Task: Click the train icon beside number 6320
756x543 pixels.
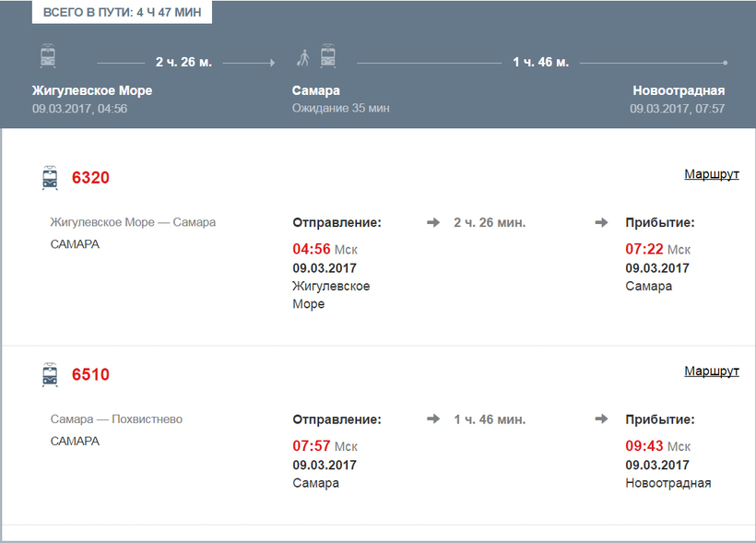Action: pos(50,178)
